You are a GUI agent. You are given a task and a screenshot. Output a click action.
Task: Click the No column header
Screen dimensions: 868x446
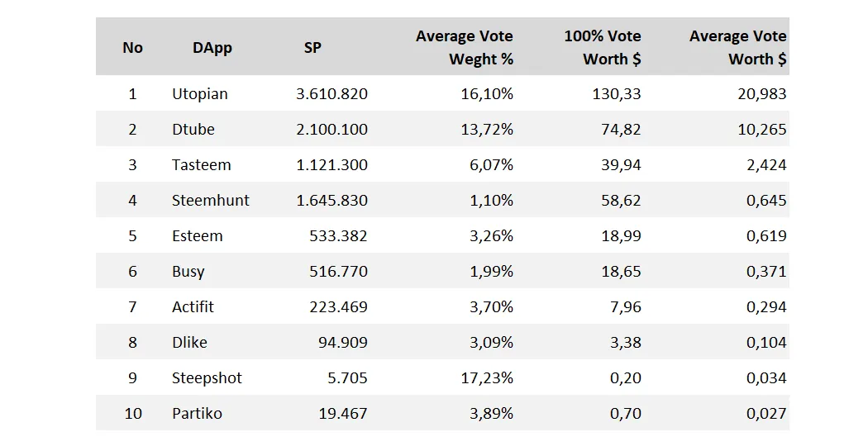pos(132,48)
